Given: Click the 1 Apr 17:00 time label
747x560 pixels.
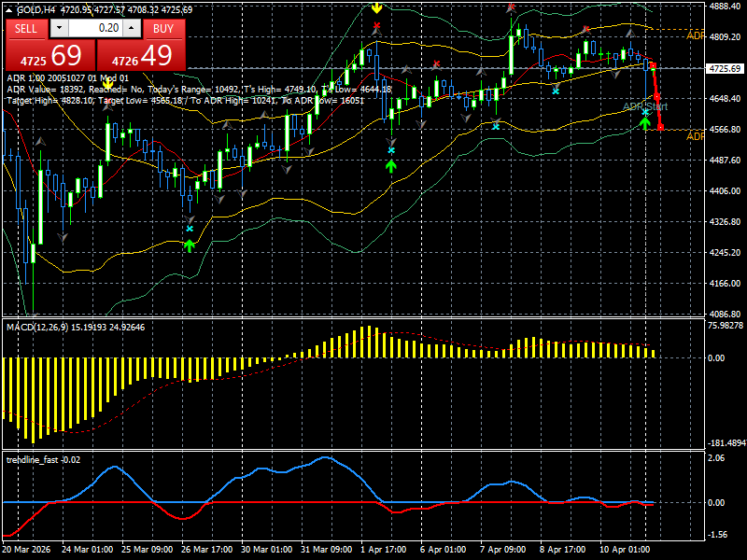Looking at the screenshot, I should [384, 549].
